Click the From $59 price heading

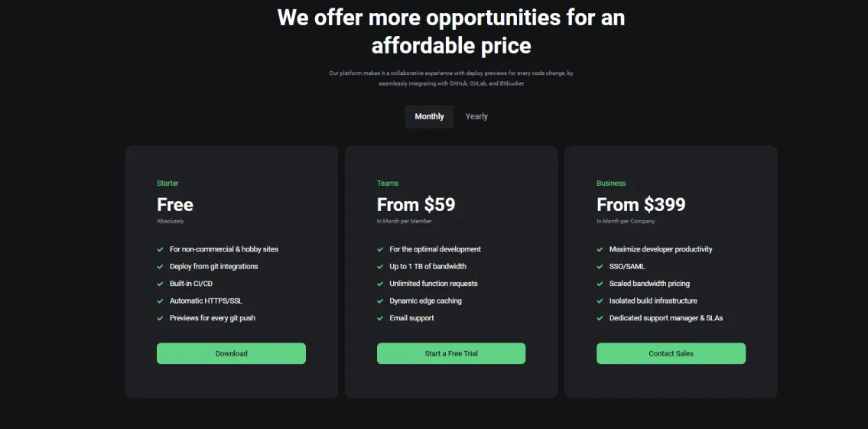coord(416,205)
